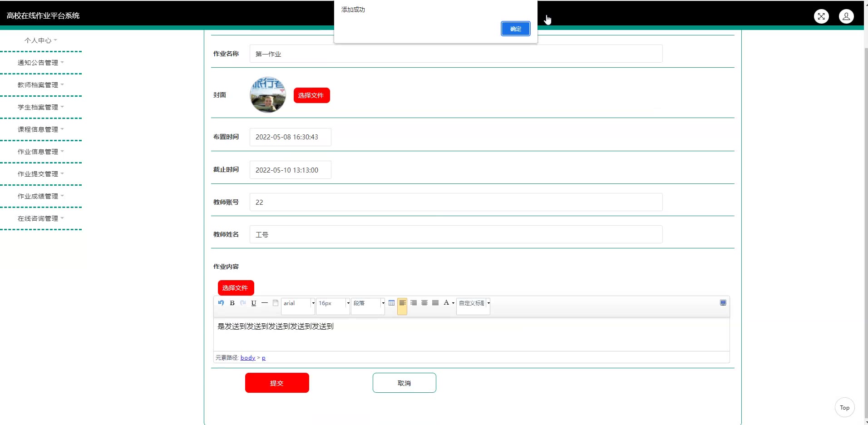Viewport: 868px width, 425px height.
Task: Click the insert table icon
Action: click(x=391, y=303)
